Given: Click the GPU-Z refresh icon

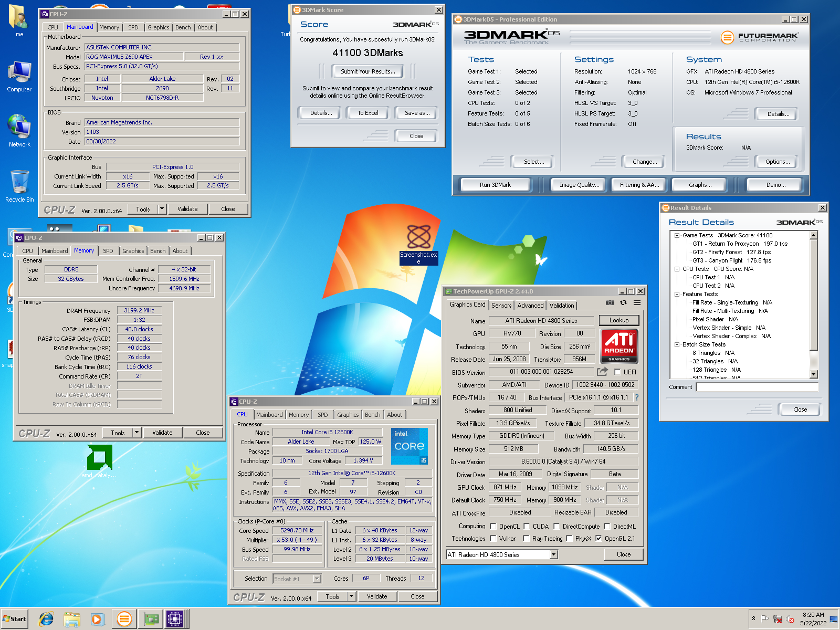Looking at the screenshot, I should tap(623, 303).
